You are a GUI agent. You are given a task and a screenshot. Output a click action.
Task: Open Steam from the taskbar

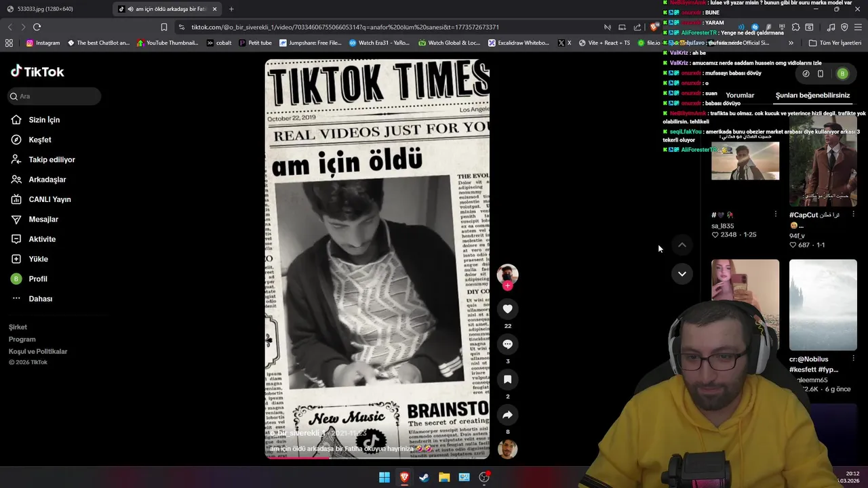(x=424, y=477)
